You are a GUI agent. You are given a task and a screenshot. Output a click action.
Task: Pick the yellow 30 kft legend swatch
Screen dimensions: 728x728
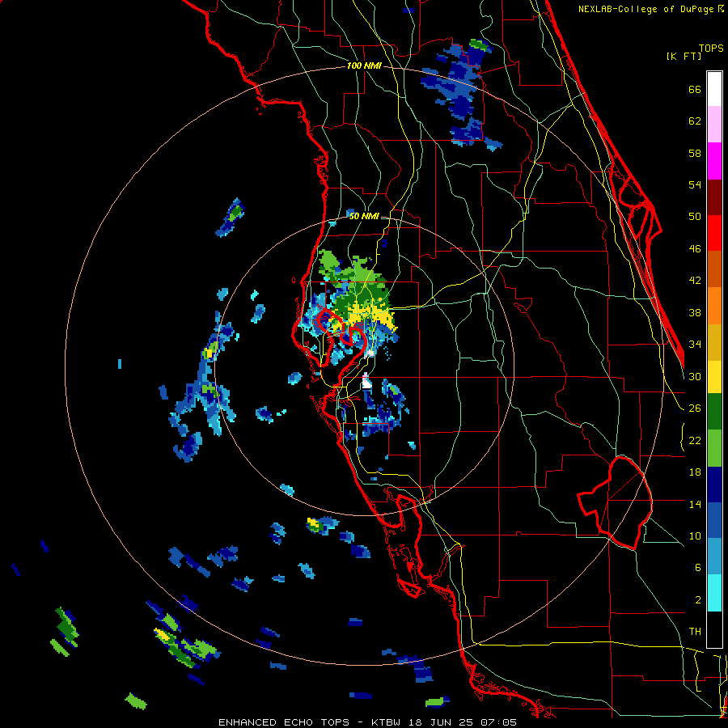tap(714, 376)
